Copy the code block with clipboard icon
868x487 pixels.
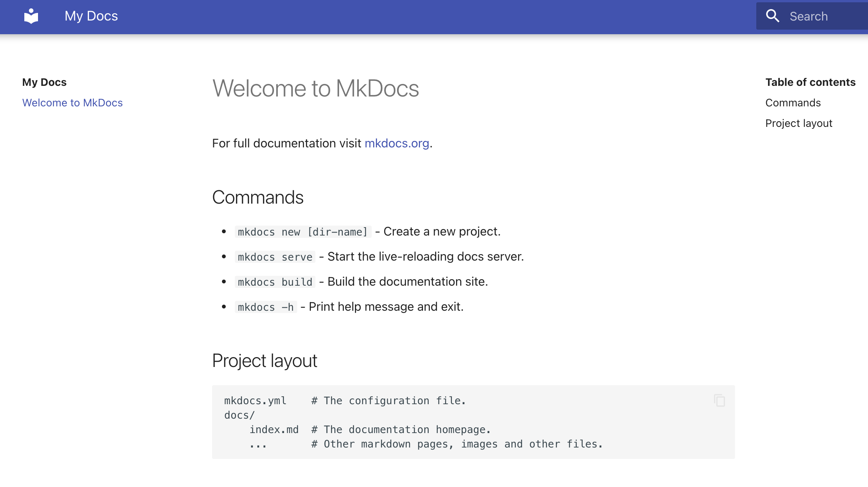719,400
